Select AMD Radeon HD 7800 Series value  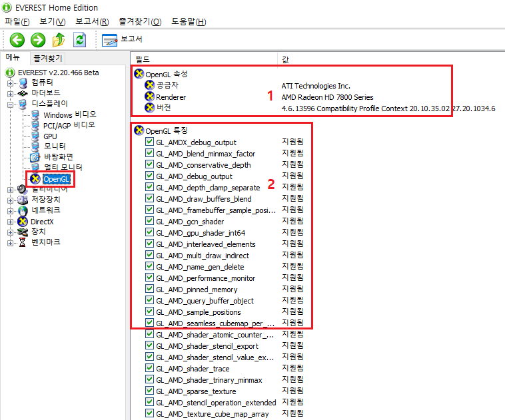pyautogui.click(x=327, y=97)
